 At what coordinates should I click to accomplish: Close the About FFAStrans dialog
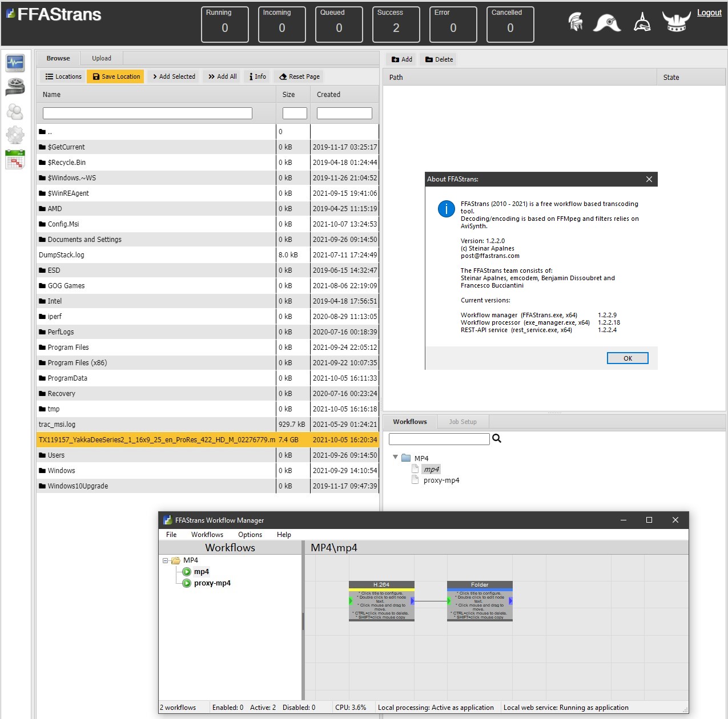pos(649,179)
